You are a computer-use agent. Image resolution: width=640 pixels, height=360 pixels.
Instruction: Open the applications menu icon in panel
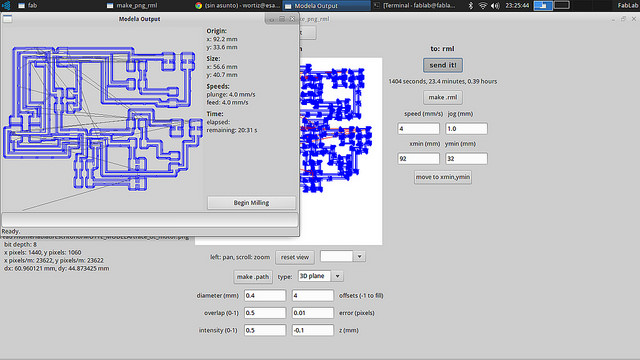coord(6,5)
